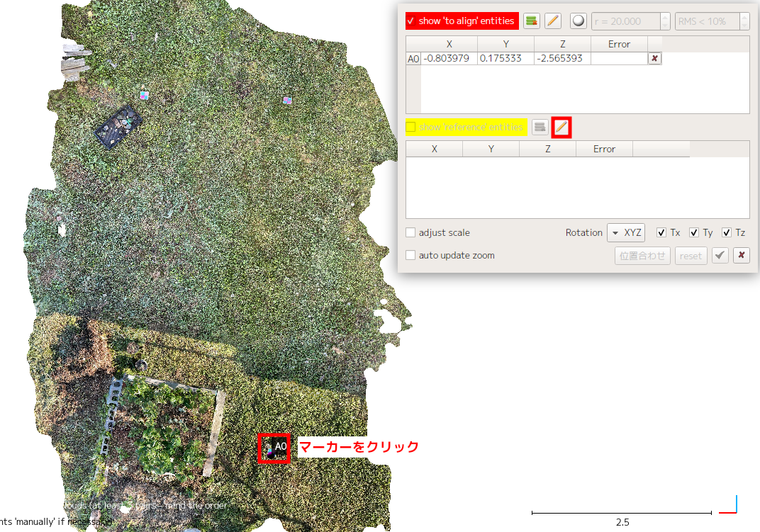Cancel the alignment tool via the red X icon

[x=741, y=256]
